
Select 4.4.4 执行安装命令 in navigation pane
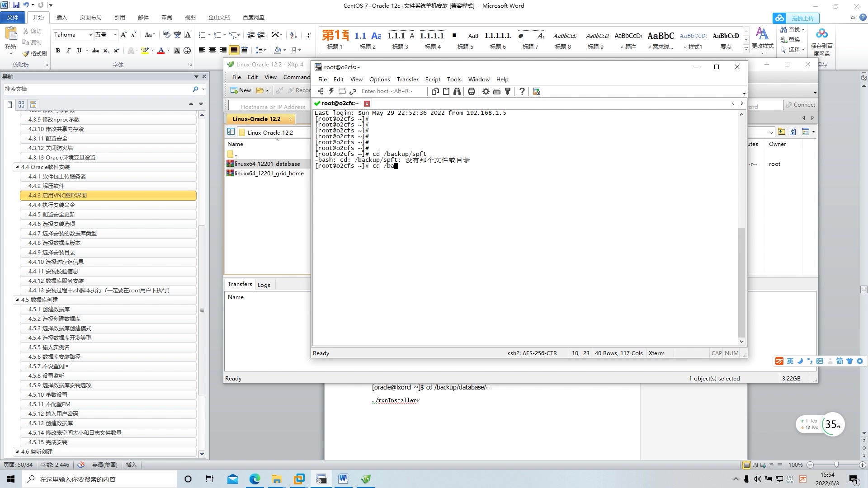[x=108, y=205]
